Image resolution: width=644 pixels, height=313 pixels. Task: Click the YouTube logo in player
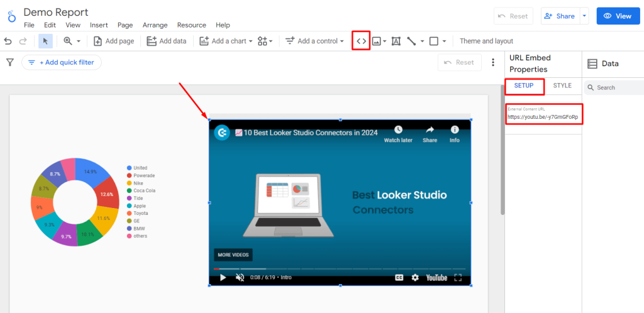pyautogui.click(x=436, y=278)
